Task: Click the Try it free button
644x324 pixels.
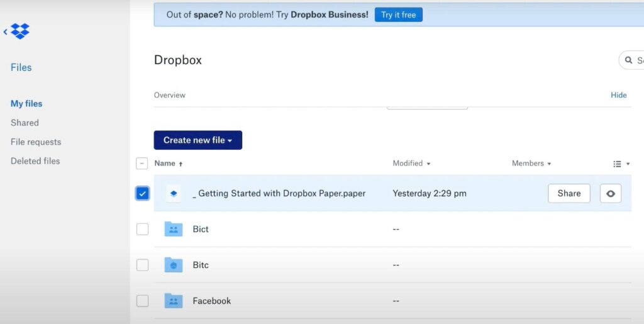Action: pyautogui.click(x=398, y=14)
